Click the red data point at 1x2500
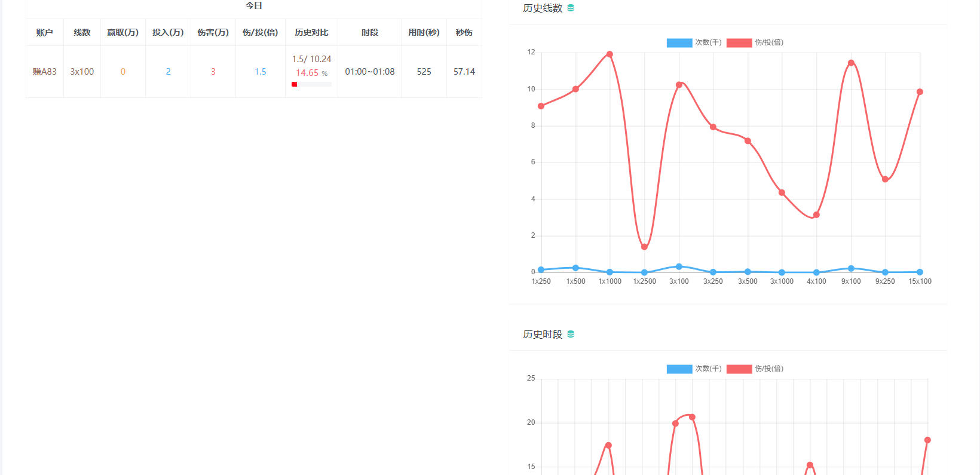 [x=644, y=247]
